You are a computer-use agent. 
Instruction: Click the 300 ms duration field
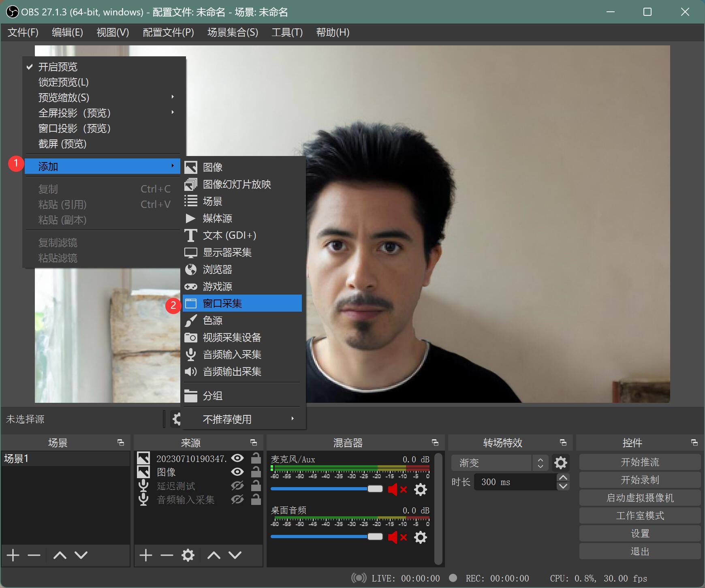tap(515, 482)
